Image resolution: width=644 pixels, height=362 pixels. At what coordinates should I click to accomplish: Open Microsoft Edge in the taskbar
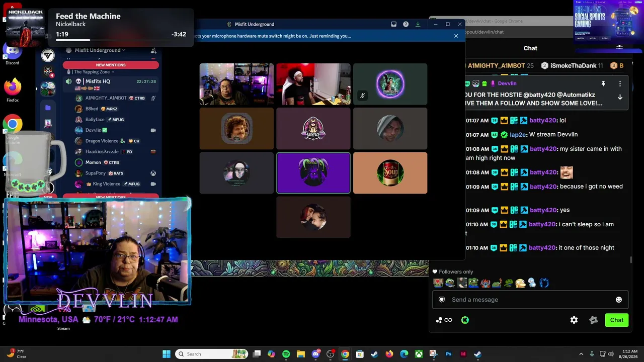(404, 354)
